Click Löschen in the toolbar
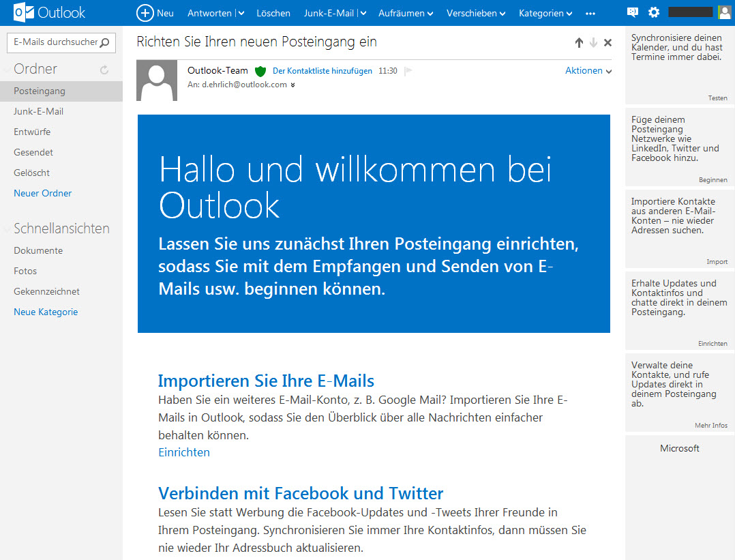Image resolution: width=735 pixels, height=560 pixels. coord(273,13)
